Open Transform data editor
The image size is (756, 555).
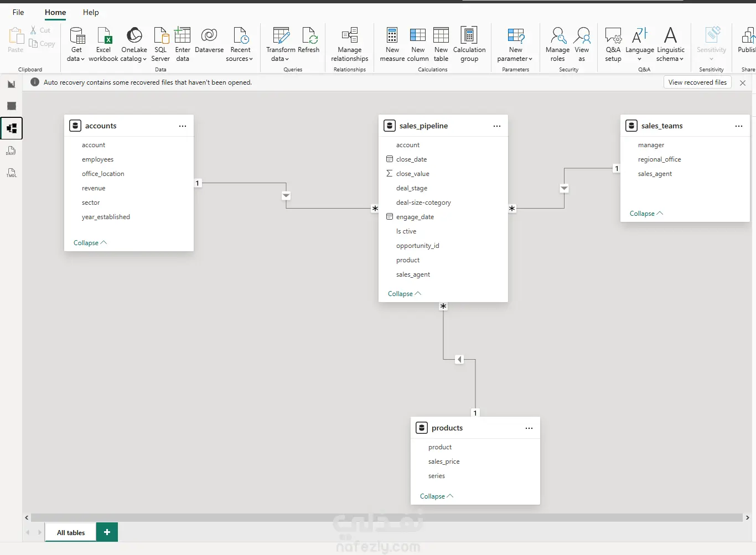pos(281,44)
